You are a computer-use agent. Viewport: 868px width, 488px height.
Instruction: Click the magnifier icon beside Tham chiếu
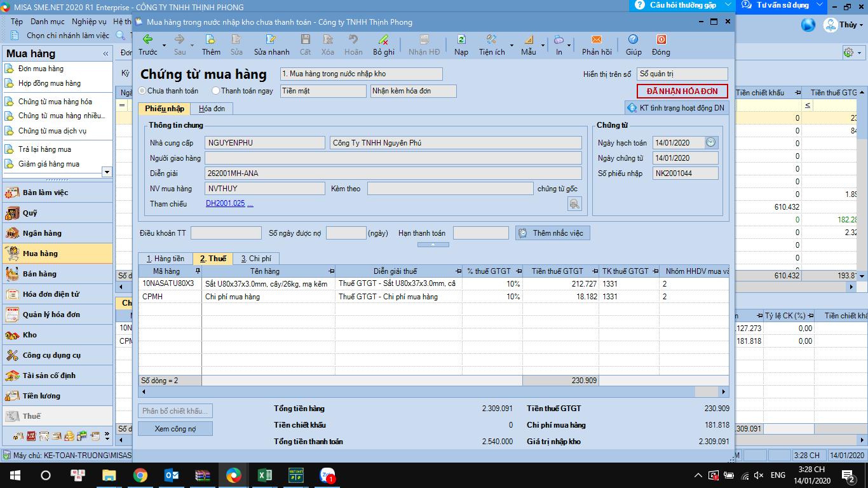point(574,203)
